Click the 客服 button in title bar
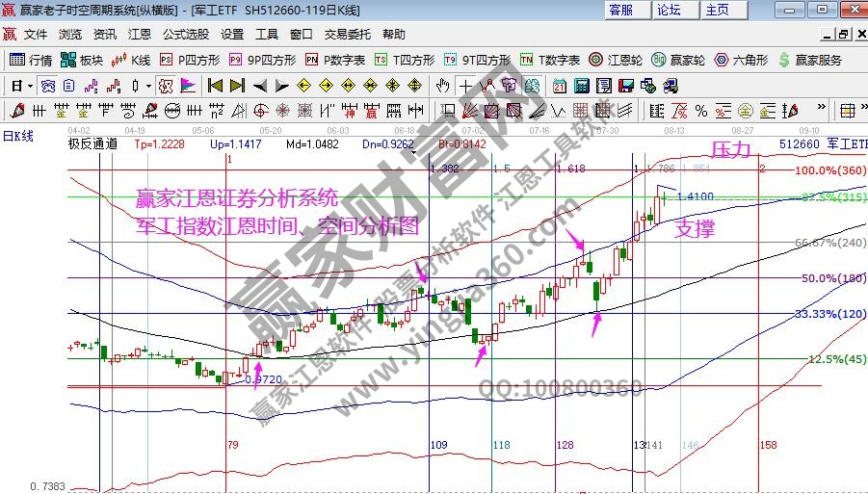Viewport: 868px width, 494px height. tap(621, 10)
